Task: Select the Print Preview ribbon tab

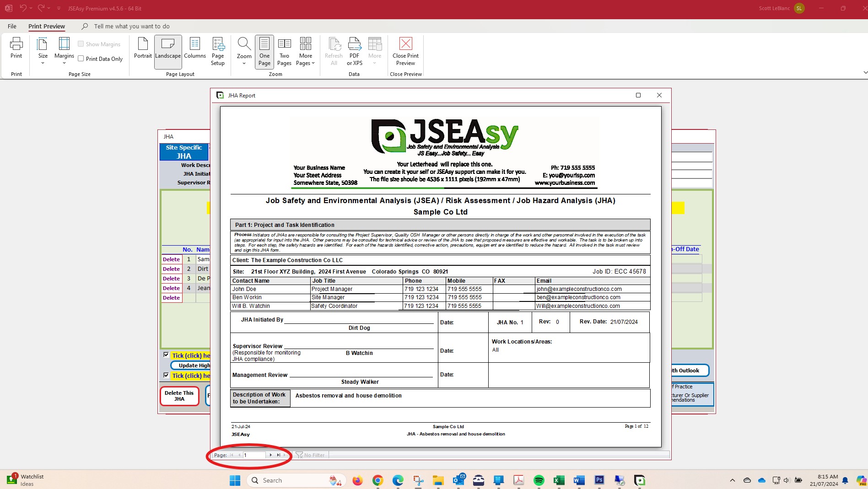Action: pyautogui.click(x=46, y=26)
